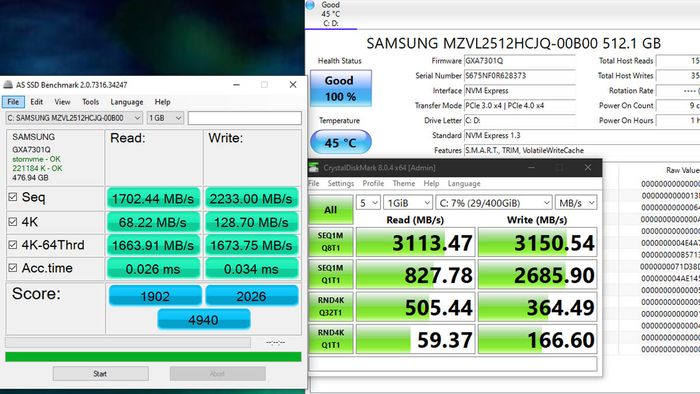Open AS SSD File menu
Viewport: 700px width, 394px height.
[x=13, y=102]
